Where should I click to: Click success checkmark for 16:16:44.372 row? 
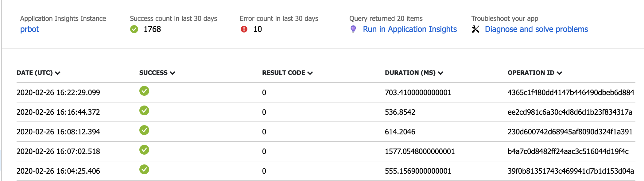[144, 110]
